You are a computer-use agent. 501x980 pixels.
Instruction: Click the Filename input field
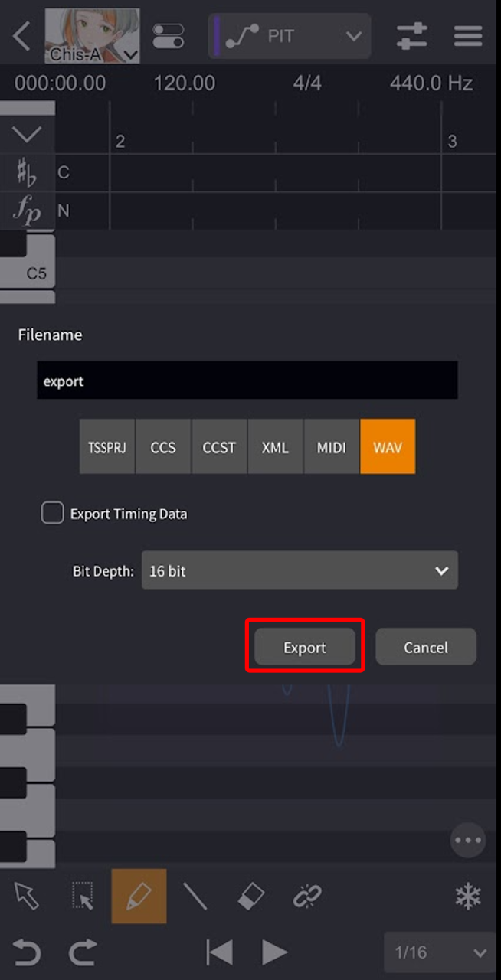tap(247, 381)
